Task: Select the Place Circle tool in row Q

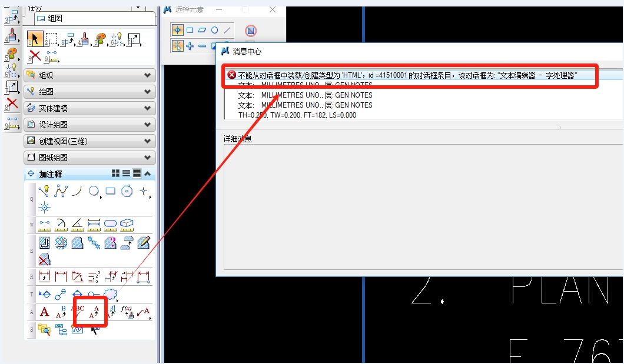Action: (x=94, y=191)
